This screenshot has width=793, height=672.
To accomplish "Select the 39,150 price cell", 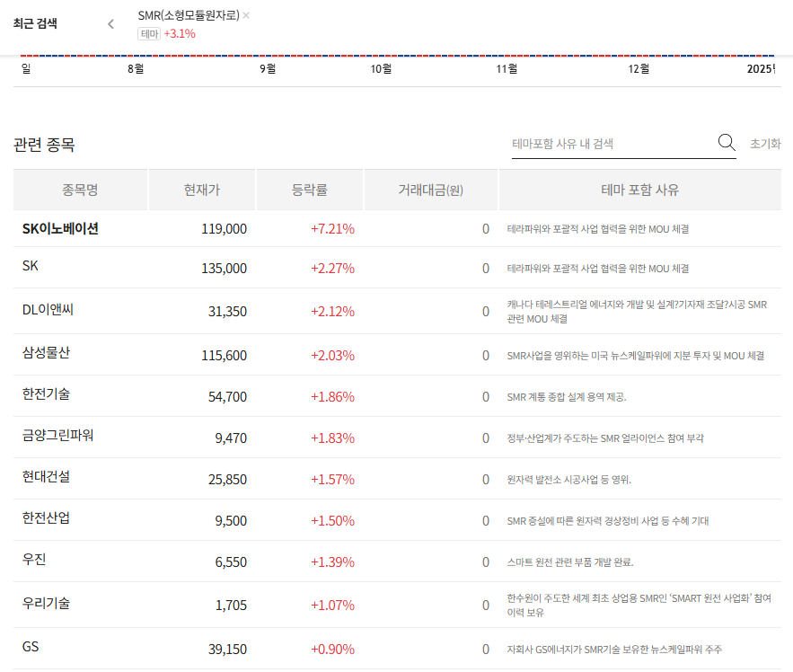I will pos(227,650).
